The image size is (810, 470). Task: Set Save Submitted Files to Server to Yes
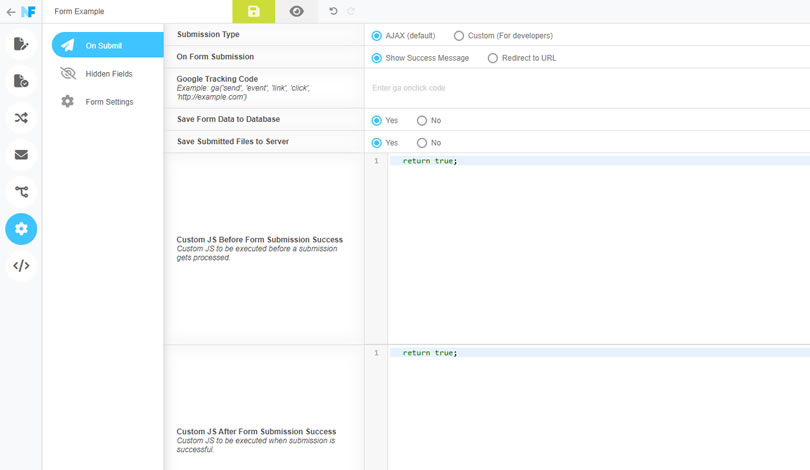coord(377,143)
